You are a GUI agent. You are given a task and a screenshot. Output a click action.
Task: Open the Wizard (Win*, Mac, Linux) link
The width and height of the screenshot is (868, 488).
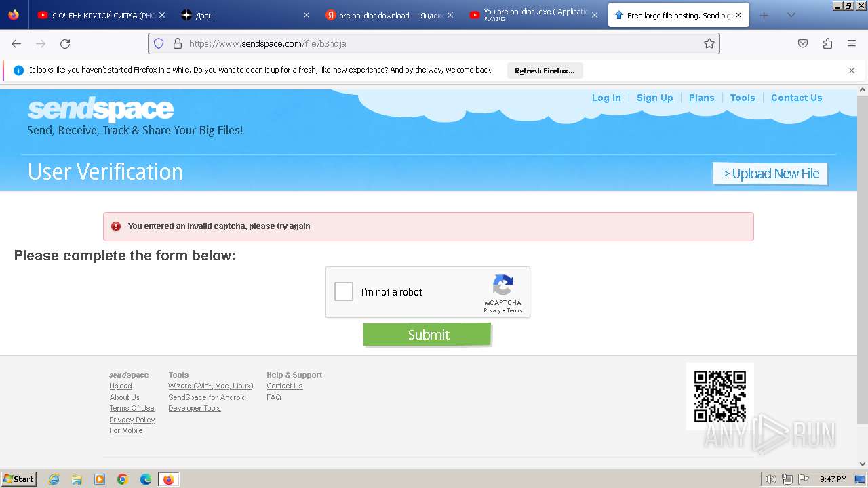(211, 386)
